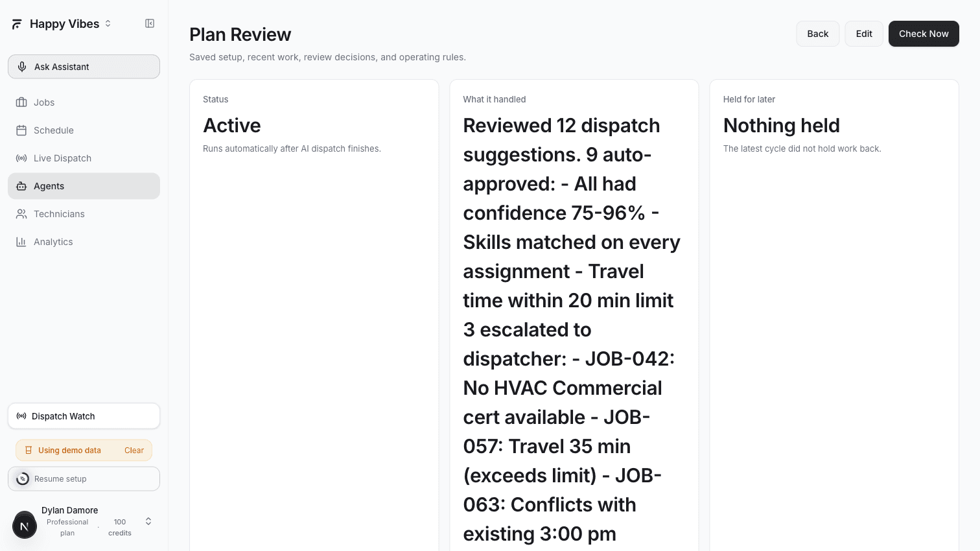
Task: Open Schedule via the calendar icon
Action: pyautogui.click(x=21, y=130)
